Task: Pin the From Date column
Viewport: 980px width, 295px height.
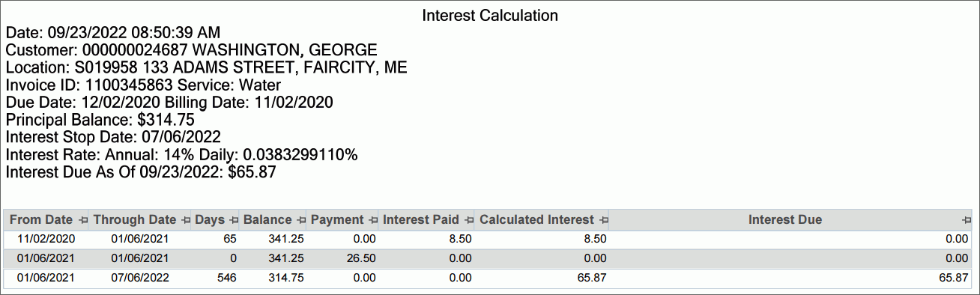Action: pyautogui.click(x=82, y=220)
